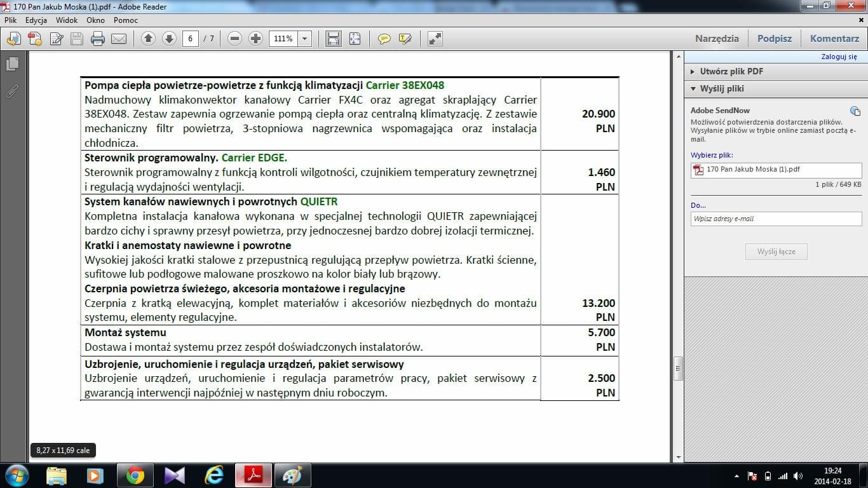
Task: Click the green text Carrier 38EX048
Action: tap(405, 85)
